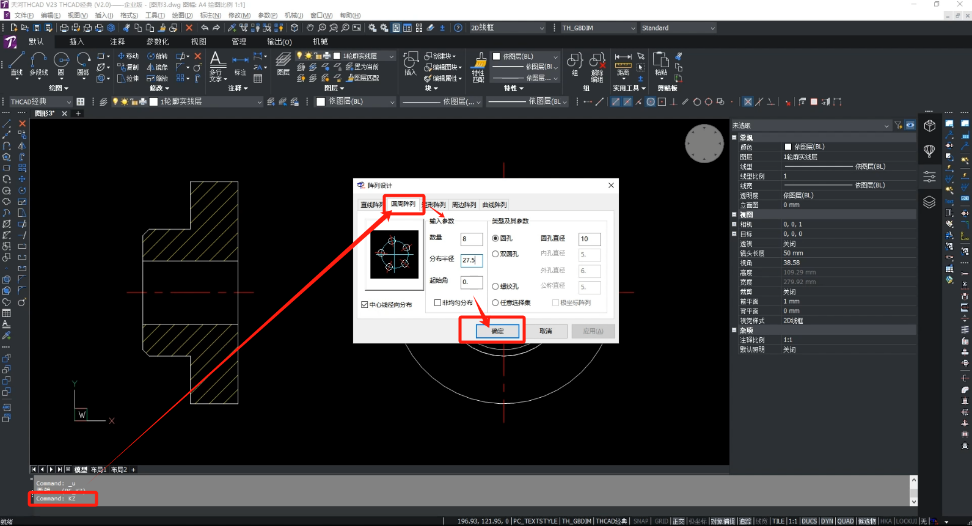Click the Measure distance (测量) tool
Screen dimensions: 972x526
click(x=623, y=64)
